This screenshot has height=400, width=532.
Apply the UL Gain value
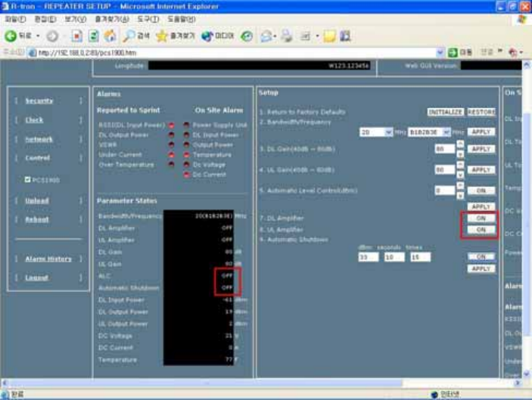(481, 170)
